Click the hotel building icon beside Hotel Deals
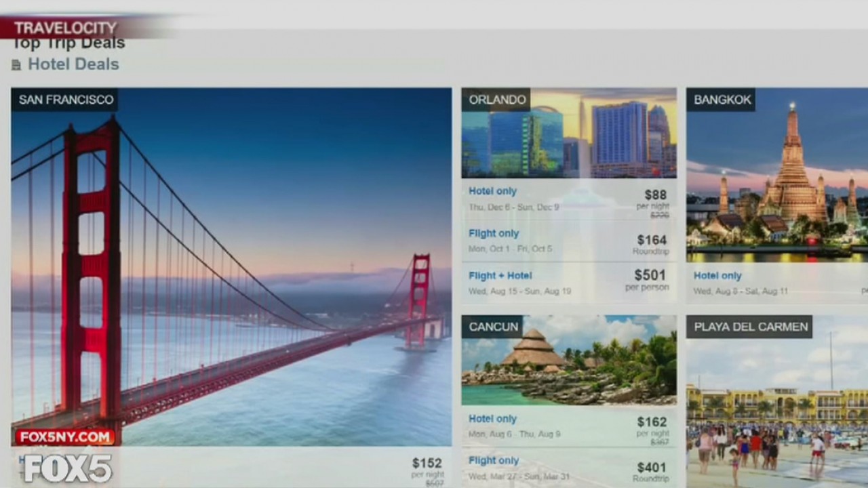 16,65
